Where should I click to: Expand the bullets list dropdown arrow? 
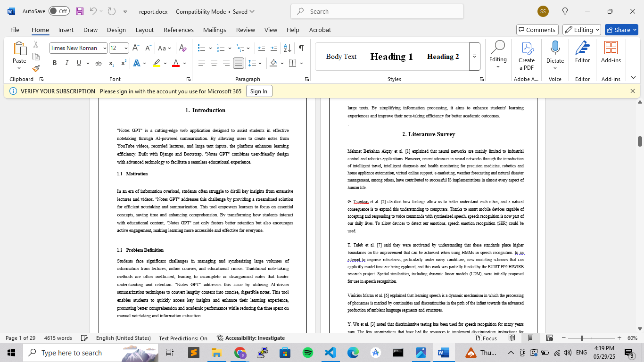point(210,48)
